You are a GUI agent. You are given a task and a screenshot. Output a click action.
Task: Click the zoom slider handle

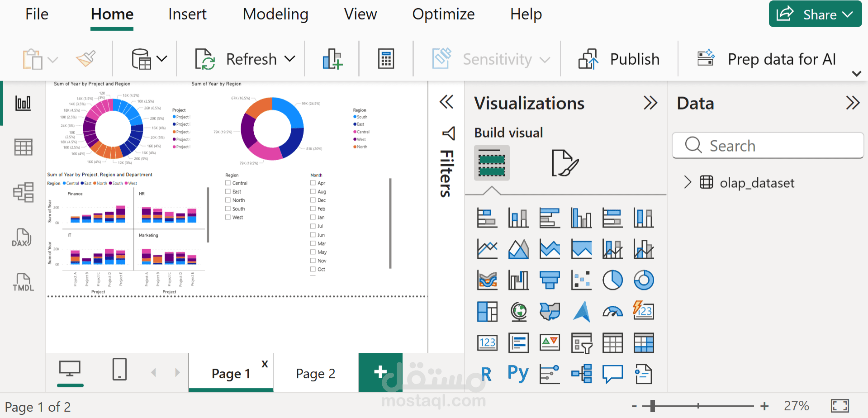tap(652, 406)
